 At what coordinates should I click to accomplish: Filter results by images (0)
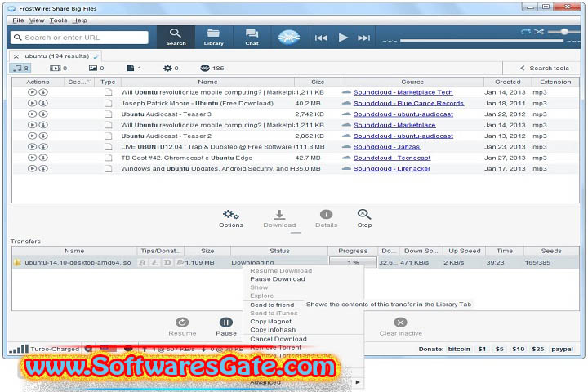tap(96, 68)
